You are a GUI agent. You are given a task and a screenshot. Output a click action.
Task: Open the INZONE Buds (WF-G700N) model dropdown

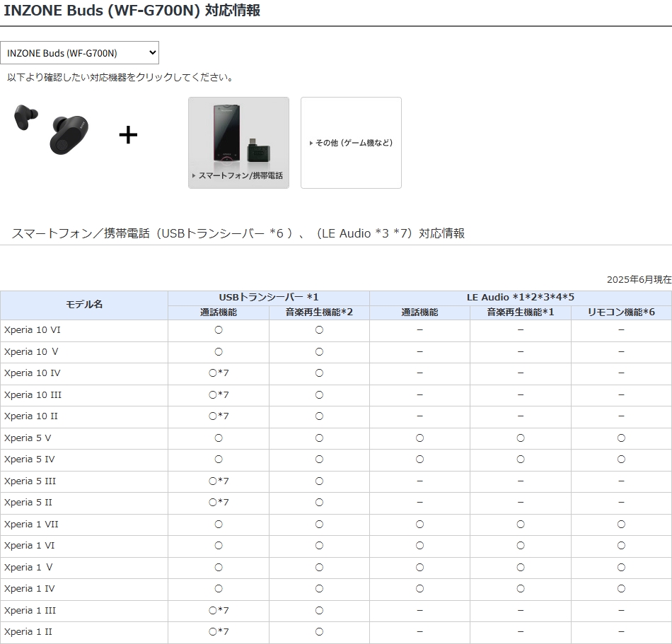[x=79, y=53]
